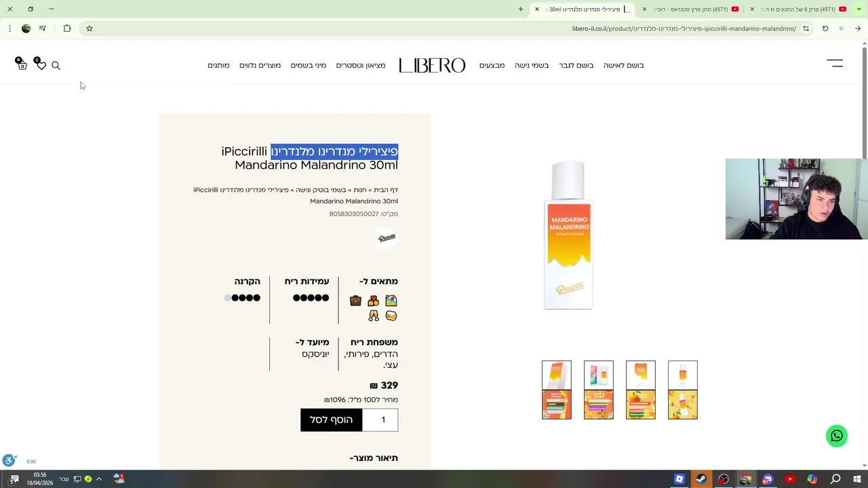Click the search magnifier icon
Image resolution: width=868 pixels, height=488 pixels.
click(56, 65)
